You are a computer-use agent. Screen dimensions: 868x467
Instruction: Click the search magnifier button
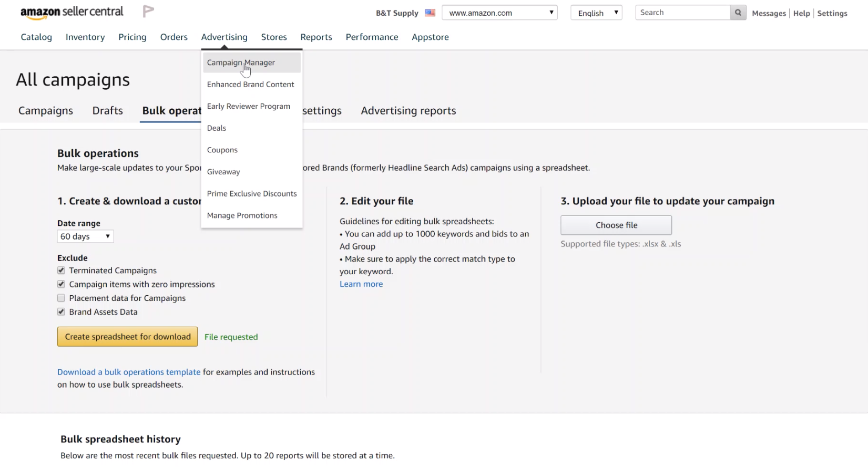tap(738, 13)
